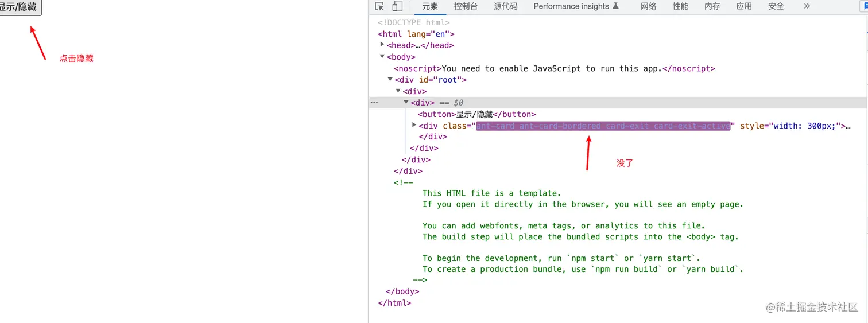
Task: Open the 应用 tab
Action: click(744, 6)
